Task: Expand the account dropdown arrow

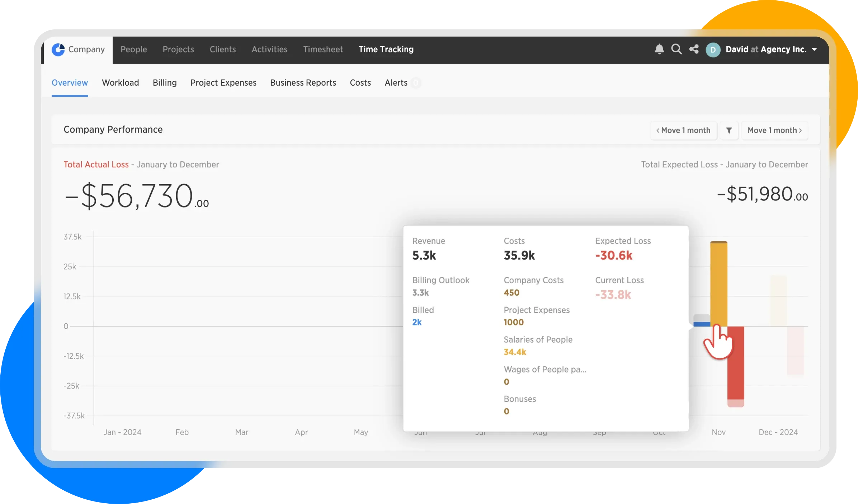Action: point(815,49)
